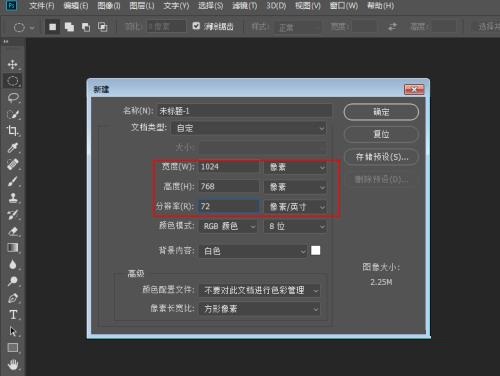Open the document type dropdown
The image size is (500, 376).
tap(249, 128)
